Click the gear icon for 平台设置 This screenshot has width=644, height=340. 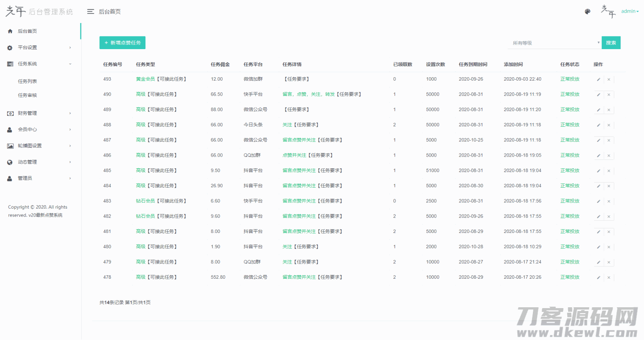(x=10, y=48)
